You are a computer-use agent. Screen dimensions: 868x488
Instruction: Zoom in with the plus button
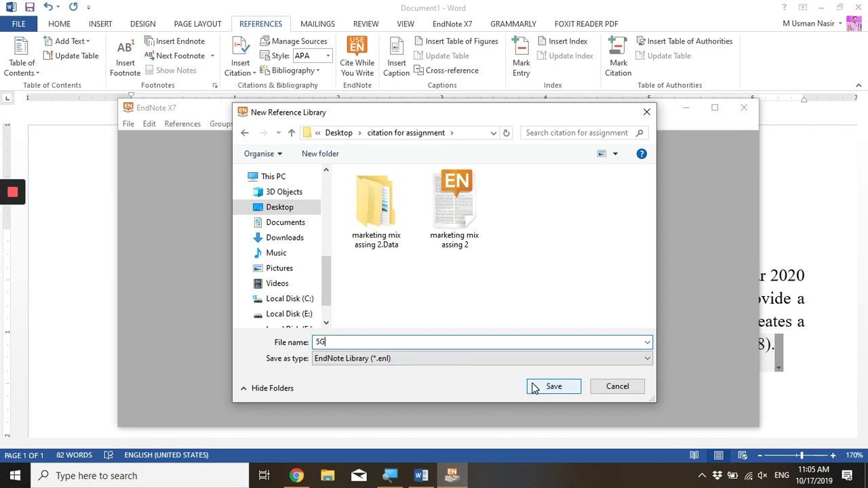pyautogui.click(x=833, y=455)
